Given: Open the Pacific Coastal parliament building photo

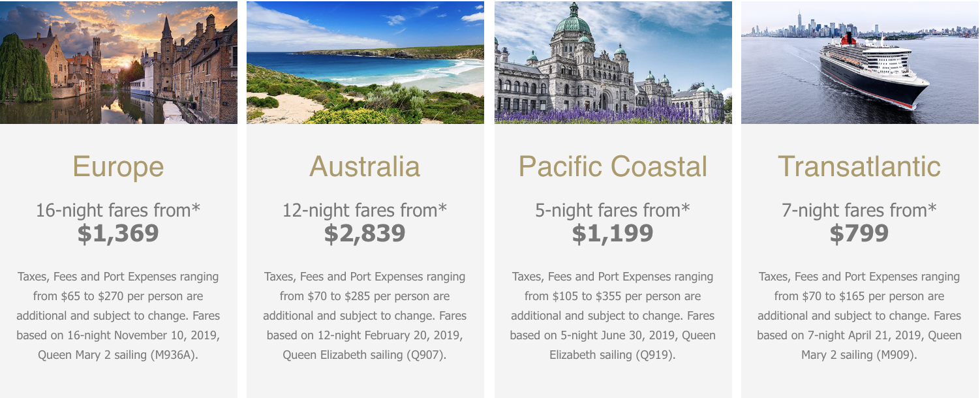Looking at the screenshot, I should click(x=613, y=62).
